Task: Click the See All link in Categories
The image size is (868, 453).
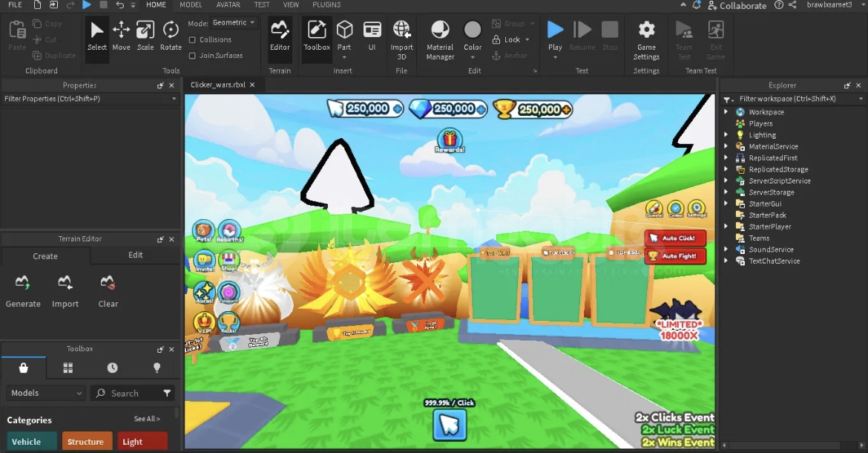Action: point(146,420)
